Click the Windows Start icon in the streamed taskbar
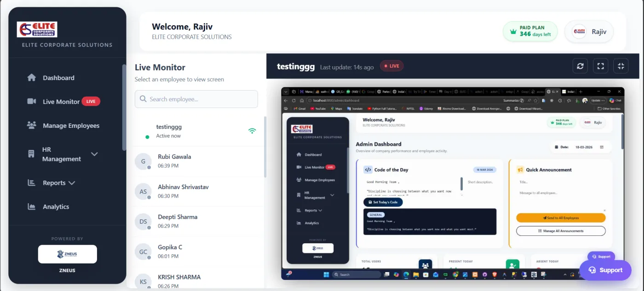Image resolution: width=644 pixels, height=291 pixels. click(326, 274)
